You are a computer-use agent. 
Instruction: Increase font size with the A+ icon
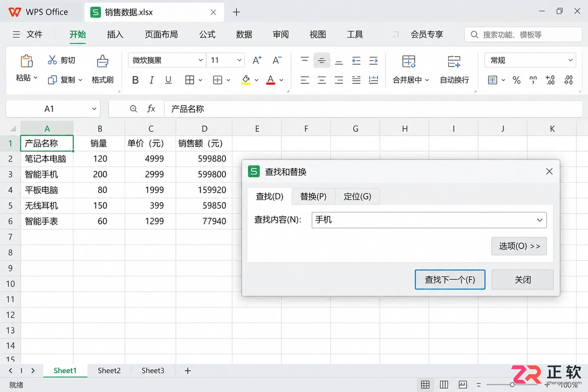click(257, 60)
